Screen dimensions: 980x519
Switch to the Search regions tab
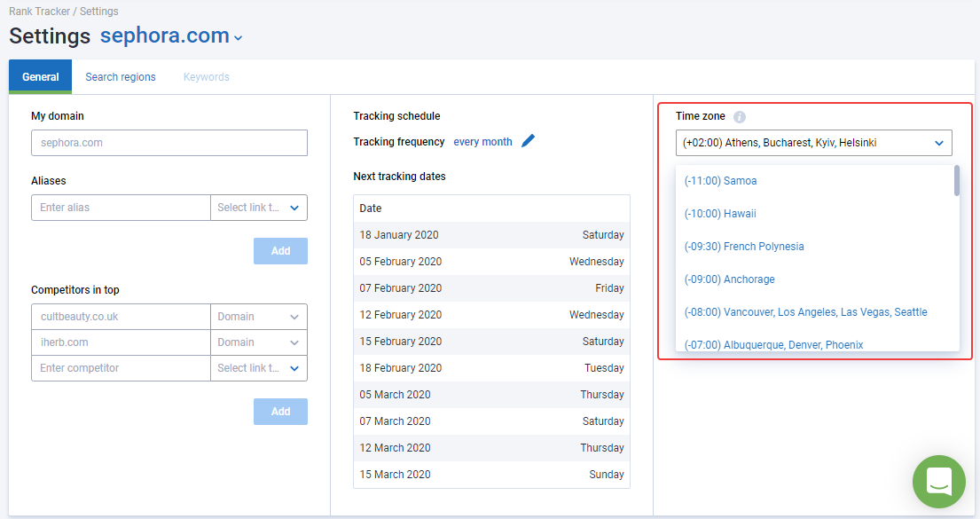[121, 77]
